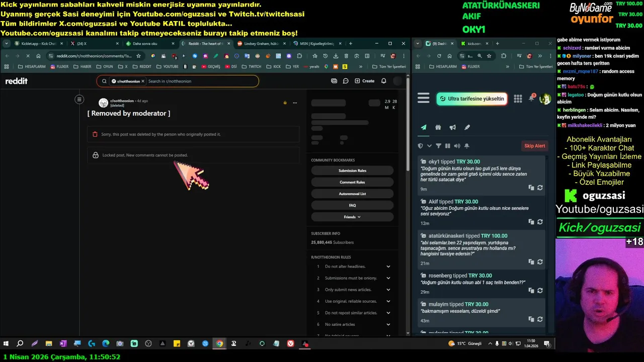The image size is (644, 362).
Task: Toggle the alert bell icon in toolbar
Action: coord(466,146)
